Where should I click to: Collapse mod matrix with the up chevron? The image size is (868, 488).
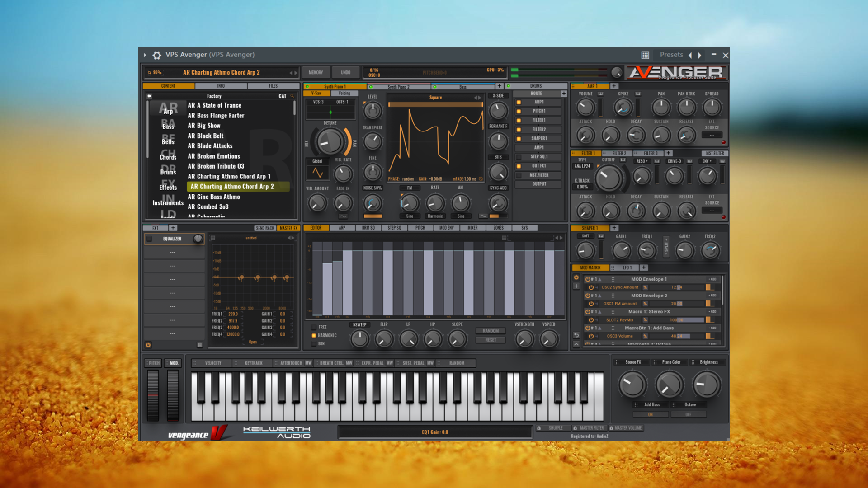pos(576,344)
